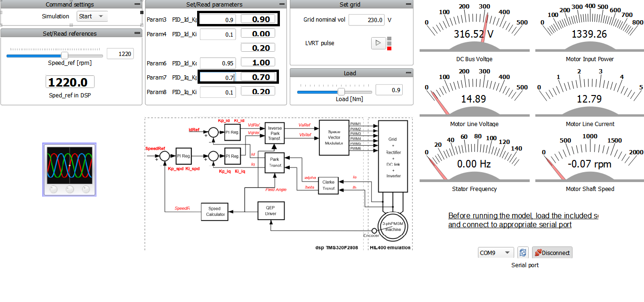644x302 pixels.
Task: Click the Disconnect button
Action: click(552, 253)
